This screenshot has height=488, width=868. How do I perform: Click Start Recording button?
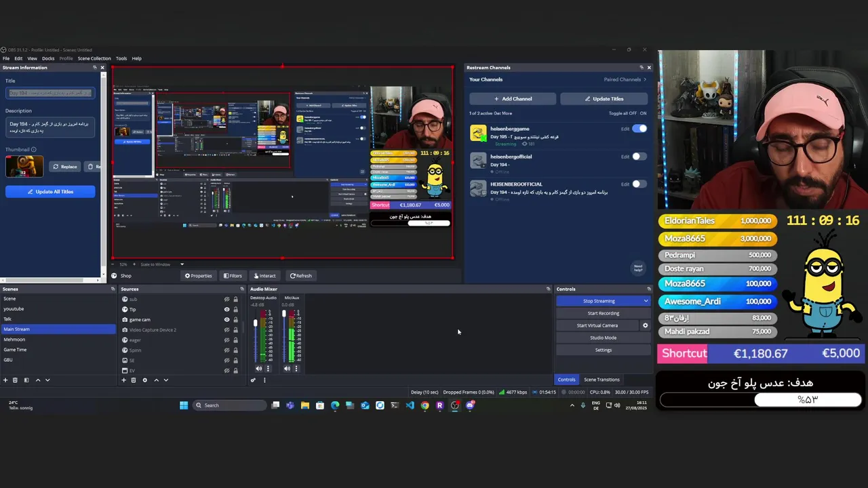pos(603,313)
